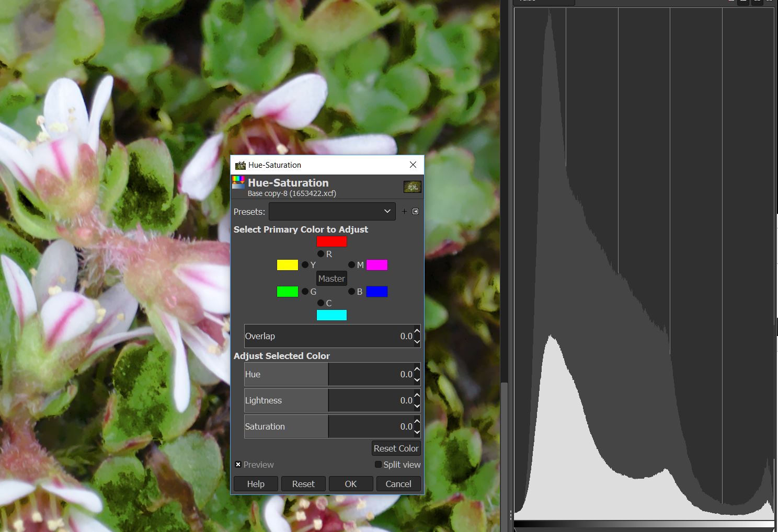Screen dimensions: 778x532
Task: Decrease Overlap with its down arrow
Action: (x=417, y=341)
